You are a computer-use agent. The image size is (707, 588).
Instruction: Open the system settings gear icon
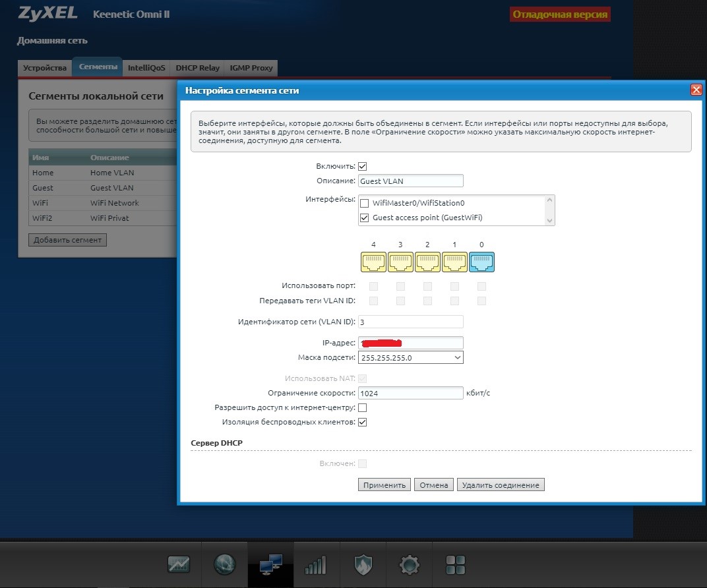pos(409,564)
